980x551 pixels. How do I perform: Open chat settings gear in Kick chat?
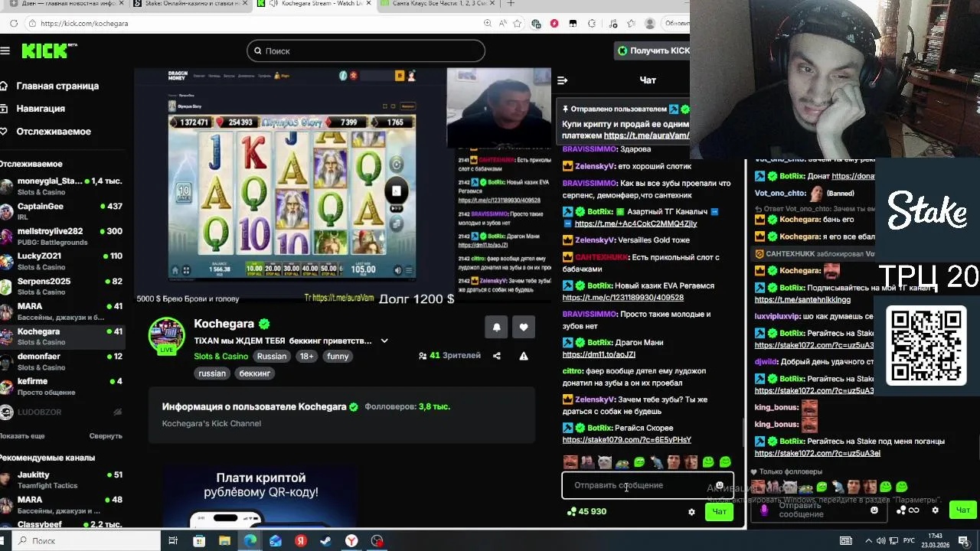coord(691,512)
